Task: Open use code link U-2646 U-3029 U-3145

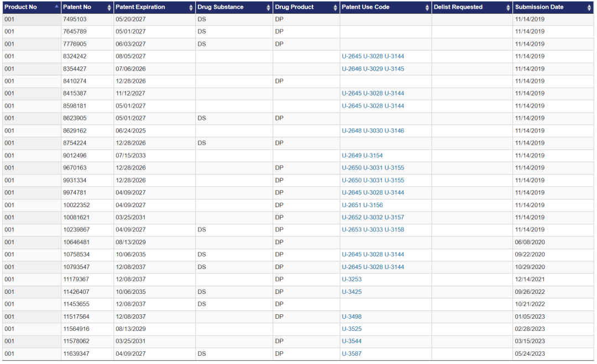Action: point(373,69)
